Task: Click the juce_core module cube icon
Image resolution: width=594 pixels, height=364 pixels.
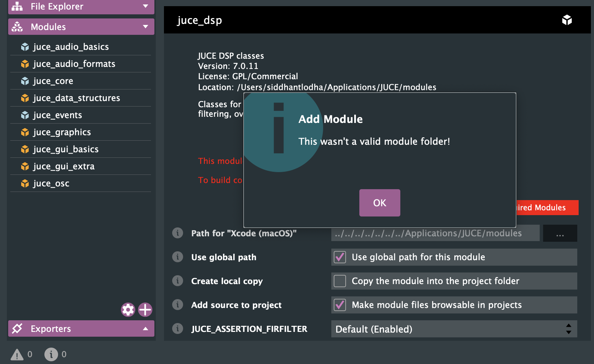Action: (25, 81)
